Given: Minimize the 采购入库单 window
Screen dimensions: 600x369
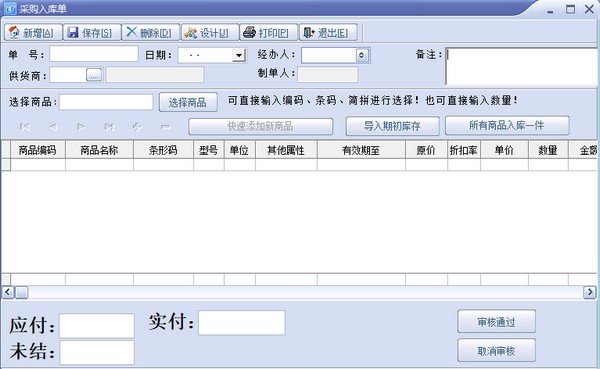Looking at the screenshot, I should pos(550,11).
